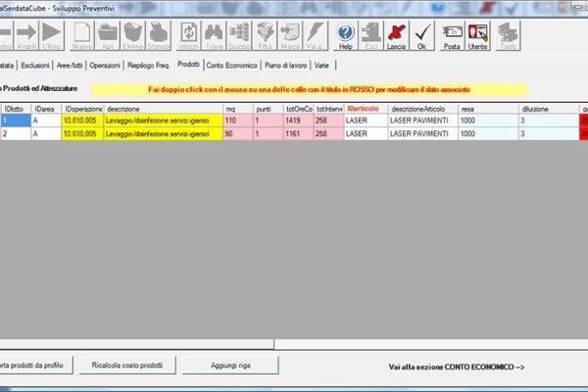
Task: Click the Elimina toolbar icon
Action: pyautogui.click(x=133, y=36)
